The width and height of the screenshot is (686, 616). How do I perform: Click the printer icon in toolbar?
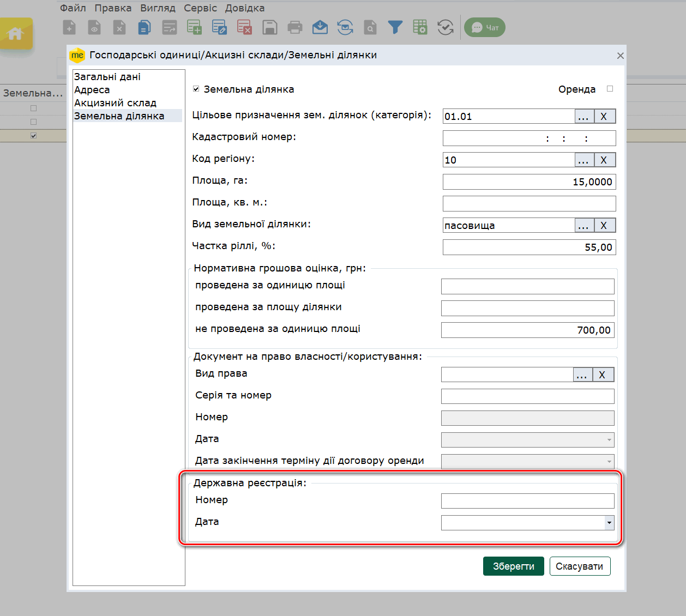click(x=294, y=27)
